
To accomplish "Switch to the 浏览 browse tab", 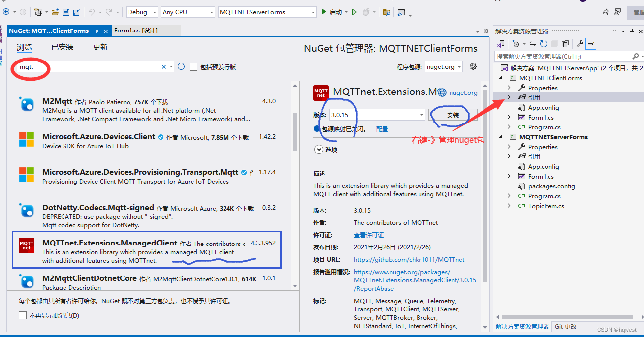I will click(24, 47).
